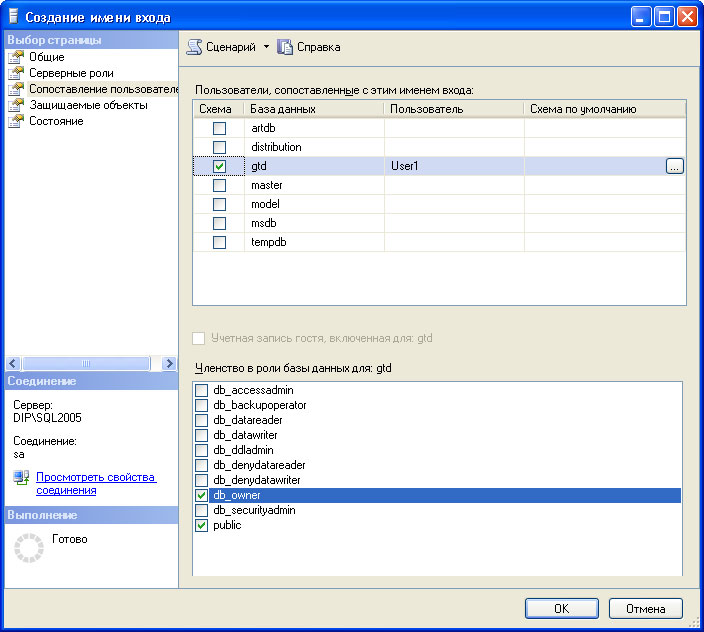
Task: Select the Состояние page icon
Action: point(16,121)
